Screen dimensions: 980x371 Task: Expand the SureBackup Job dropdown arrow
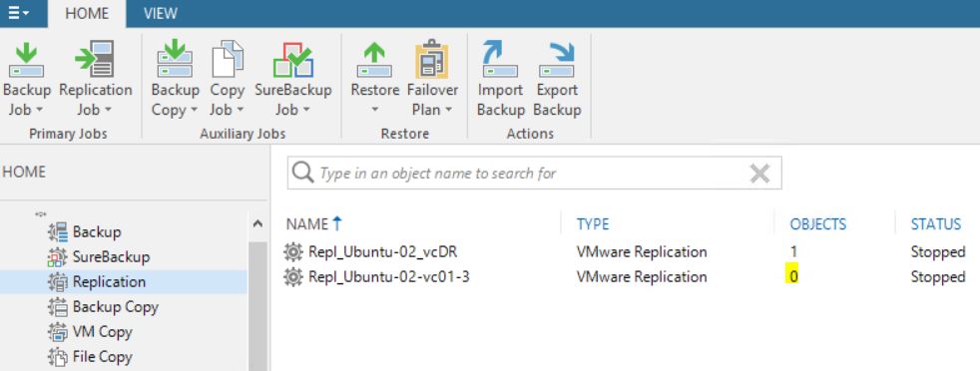(306, 111)
